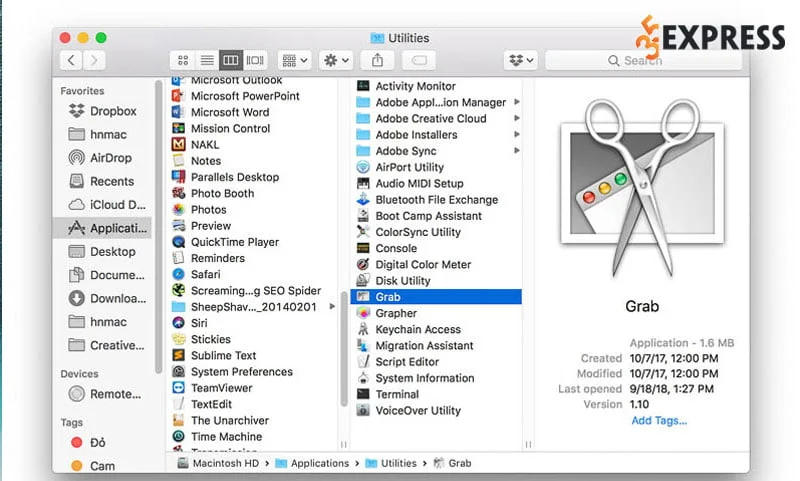Select Audio MIDI Setup
The width and height of the screenshot is (800, 481).
coord(410,184)
